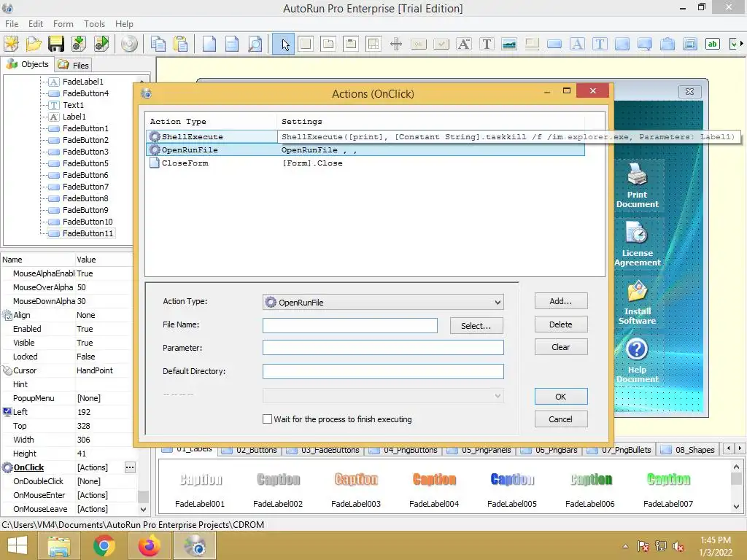The image size is (747, 560).
Task: Click the New project toolbar icon
Action: point(11,44)
